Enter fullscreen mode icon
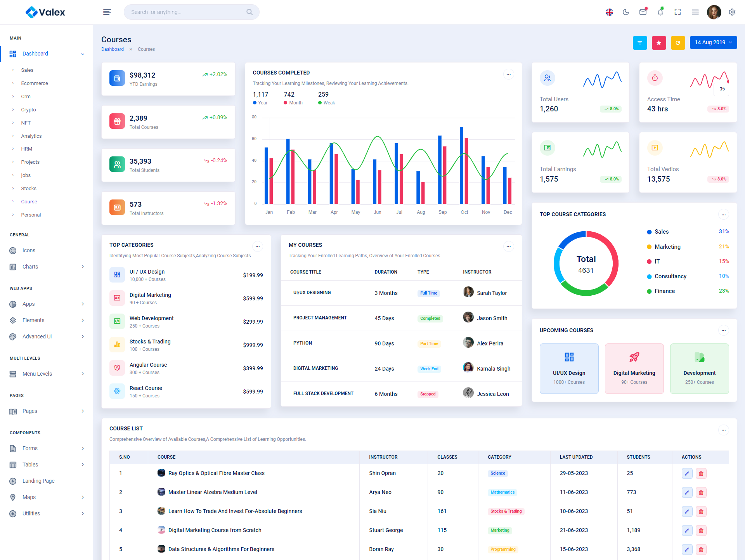 [x=677, y=12]
